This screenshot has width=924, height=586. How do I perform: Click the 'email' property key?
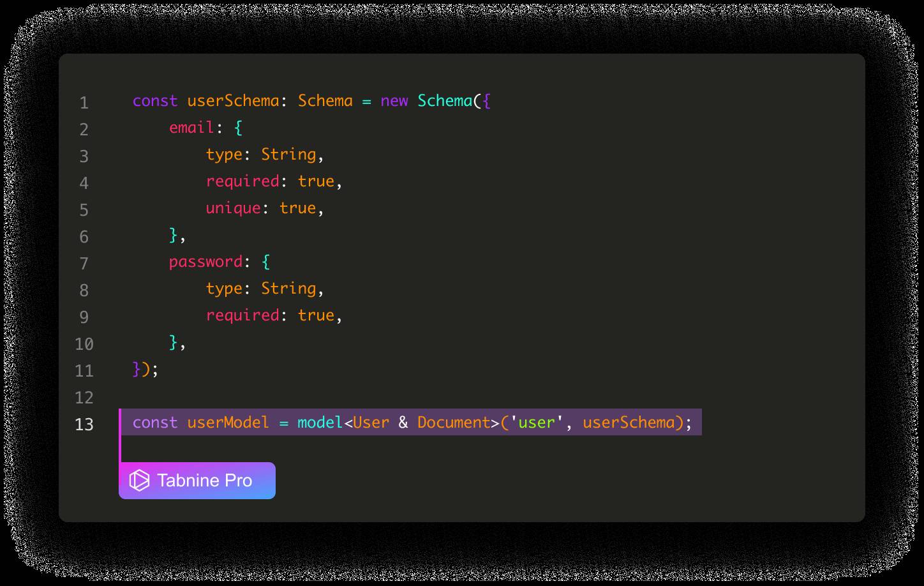tap(192, 128)
